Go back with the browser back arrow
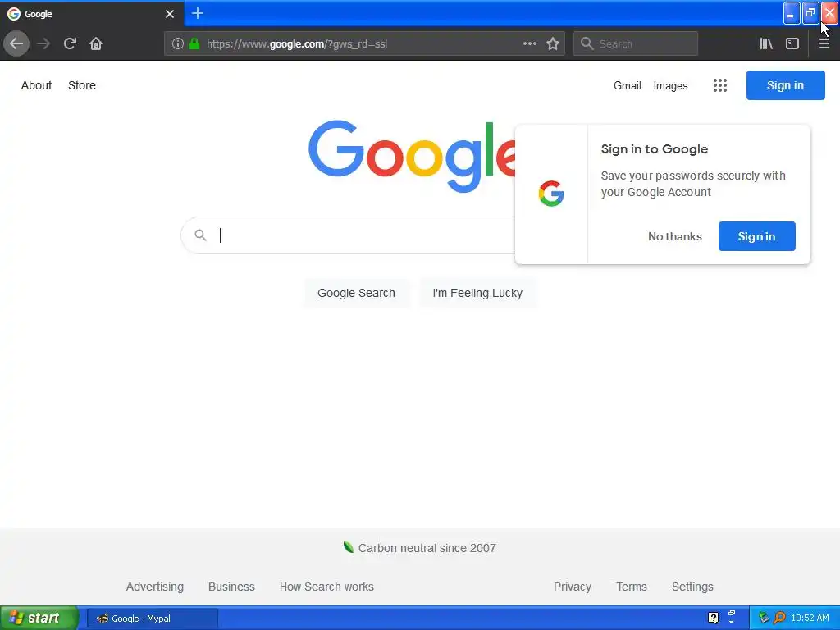This screenshot has width=840, height=630. (16, 43)
